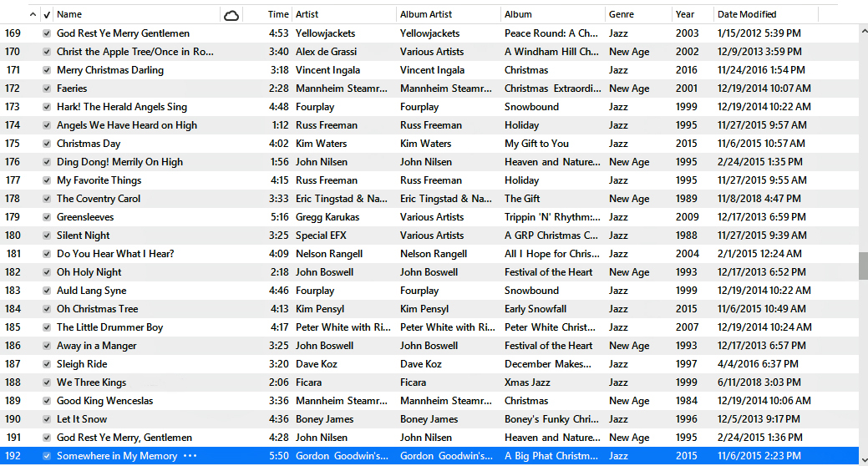The height and width of the screenshot is (466, 868).
Task: Sort songs by the Time column header
Action: 277,14
